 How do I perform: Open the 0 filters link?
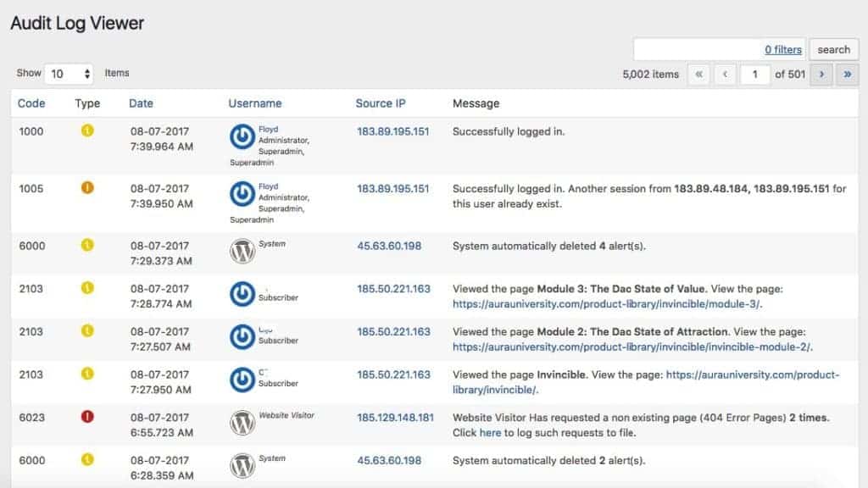(782, 50)
